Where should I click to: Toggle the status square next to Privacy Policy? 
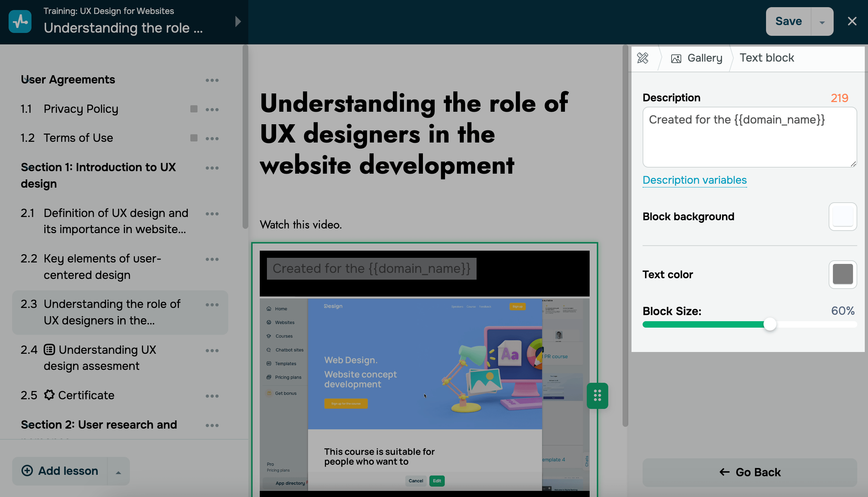tap(194, 109)
